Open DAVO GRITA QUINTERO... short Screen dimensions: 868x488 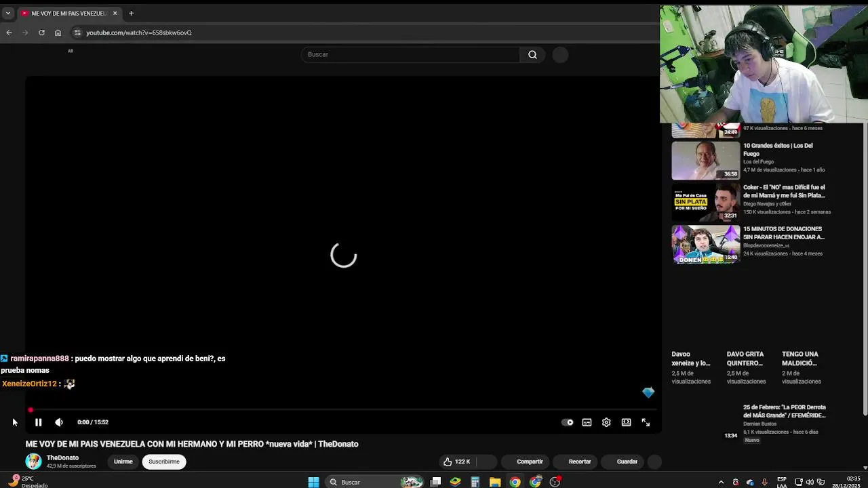tap(745, 359)
